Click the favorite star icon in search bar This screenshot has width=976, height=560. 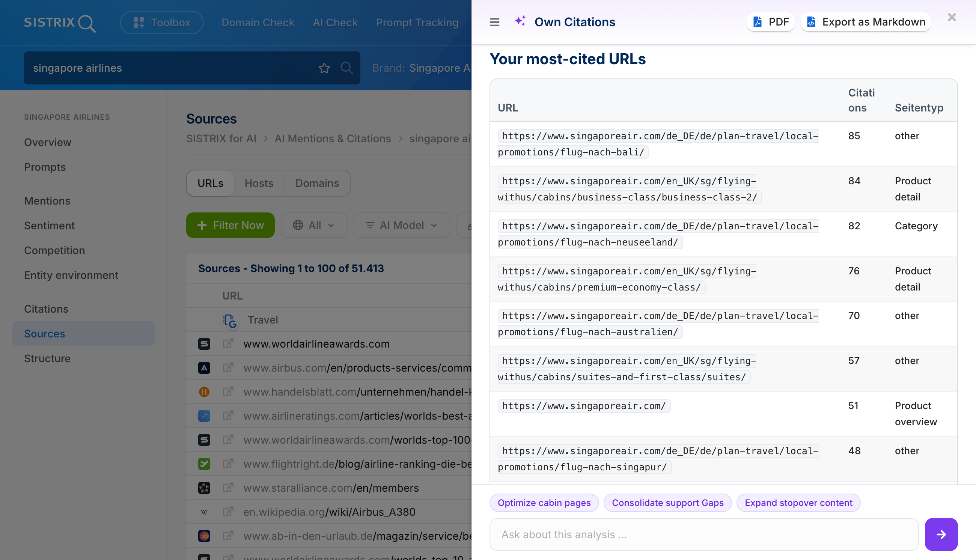click(x=324, y=68)
